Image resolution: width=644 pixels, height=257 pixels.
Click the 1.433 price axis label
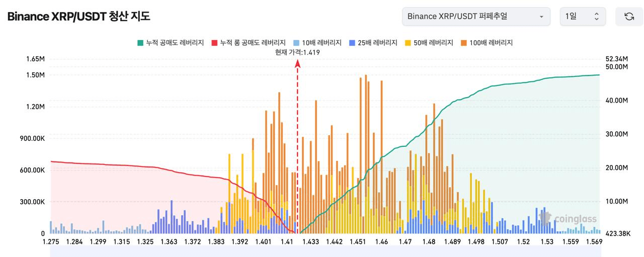(310, 242)
